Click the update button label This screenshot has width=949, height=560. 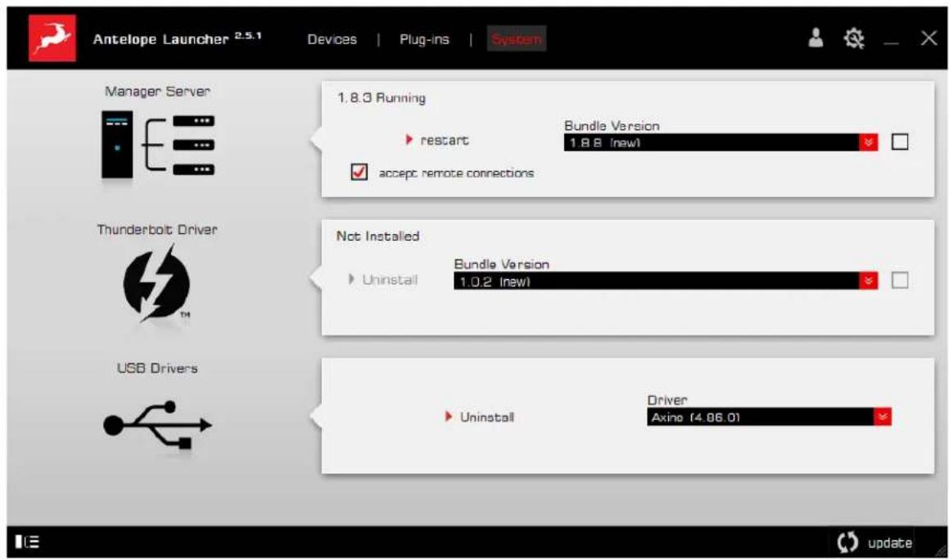pyautogui.click(x=890, y=543)
